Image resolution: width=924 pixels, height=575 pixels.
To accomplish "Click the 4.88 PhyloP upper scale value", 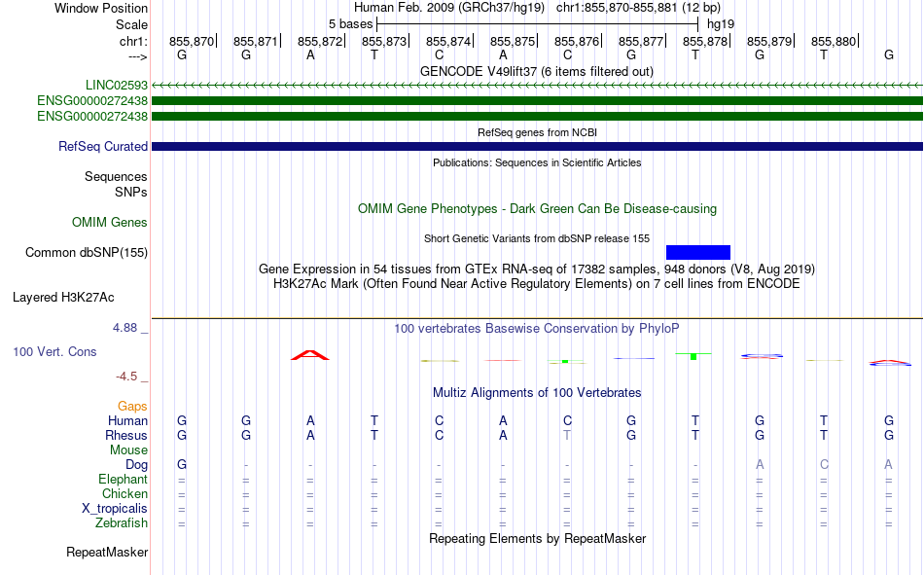I will [x=125, y=328].
